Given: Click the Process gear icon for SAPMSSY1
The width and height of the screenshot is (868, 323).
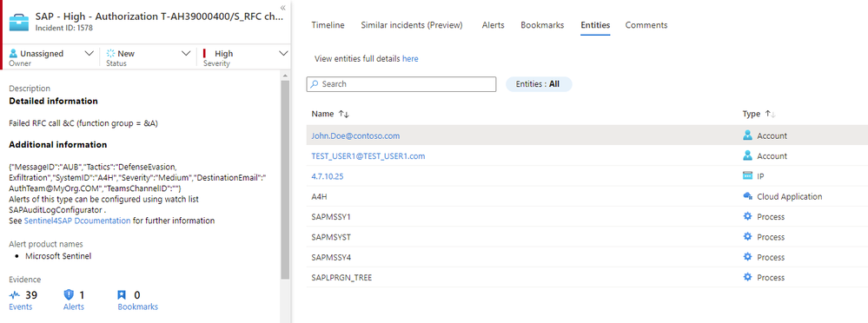Looking at the screenshot, I should pyautogui.click(x=748, y=216).
